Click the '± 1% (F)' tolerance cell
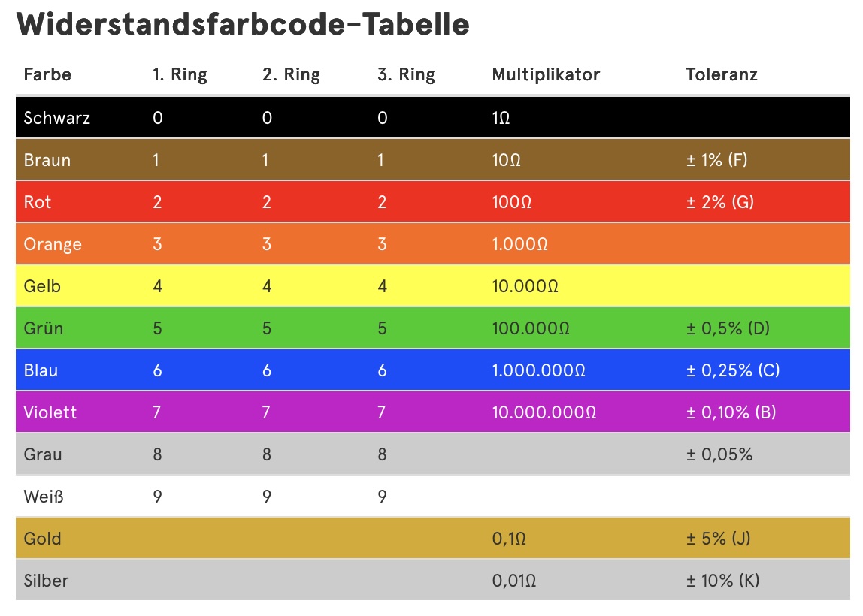Screen dimensions: 863x616 716,160
